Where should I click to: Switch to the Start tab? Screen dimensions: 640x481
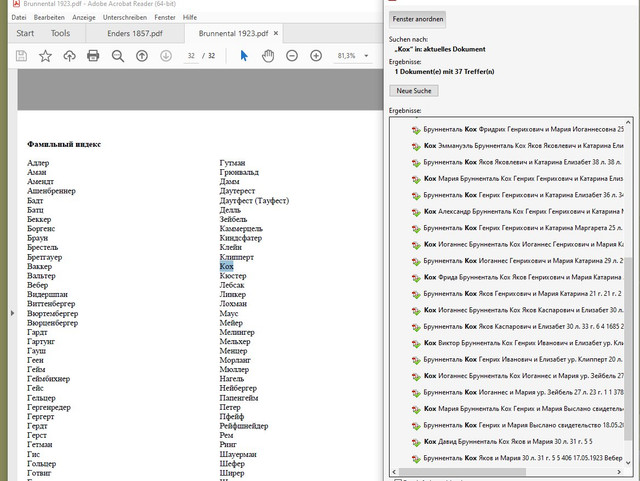tap(25, 33)
